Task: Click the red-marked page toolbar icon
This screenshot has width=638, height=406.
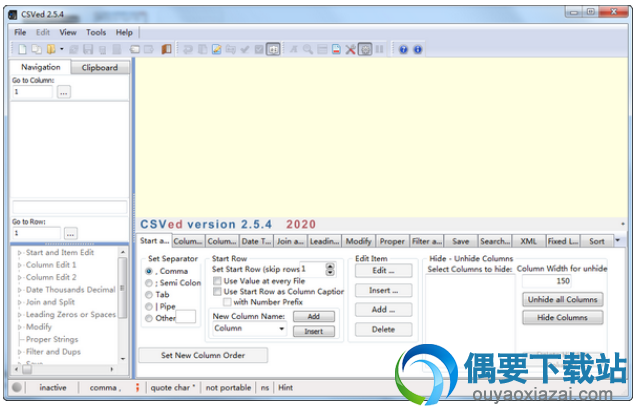Action: (x=336, y=50)
